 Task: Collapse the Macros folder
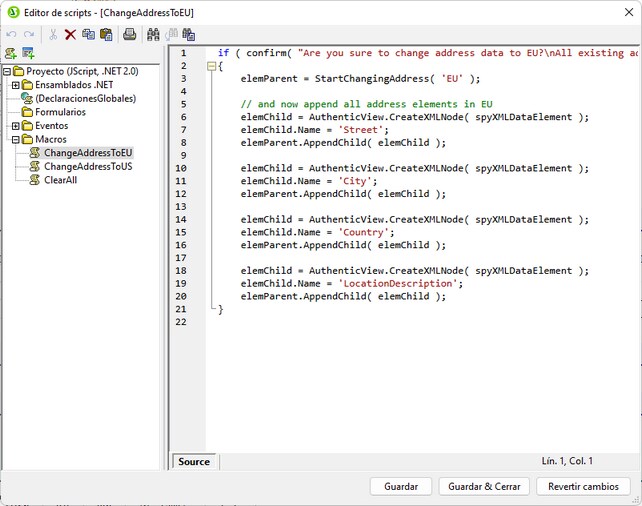16,140
